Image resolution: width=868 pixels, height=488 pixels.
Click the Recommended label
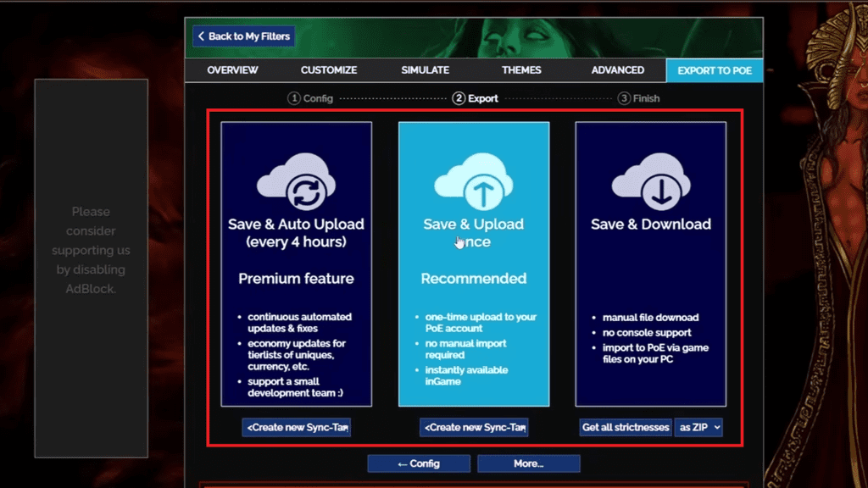(474, 278)
